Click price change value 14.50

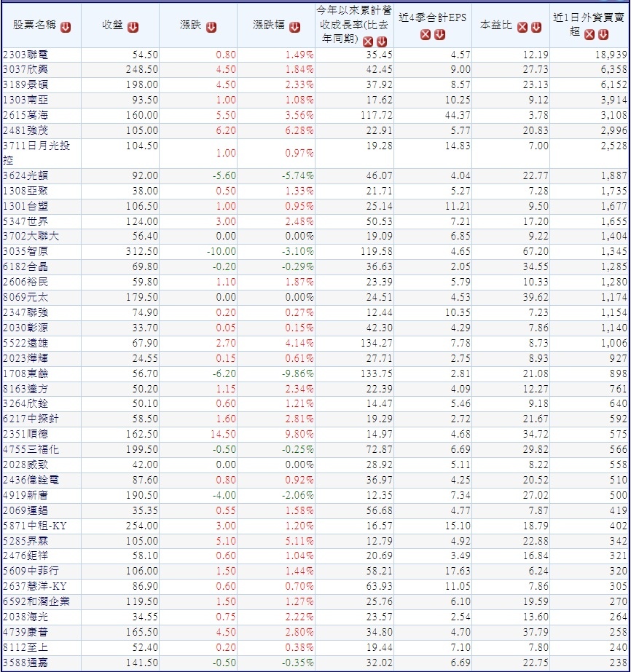pos(223,434)
